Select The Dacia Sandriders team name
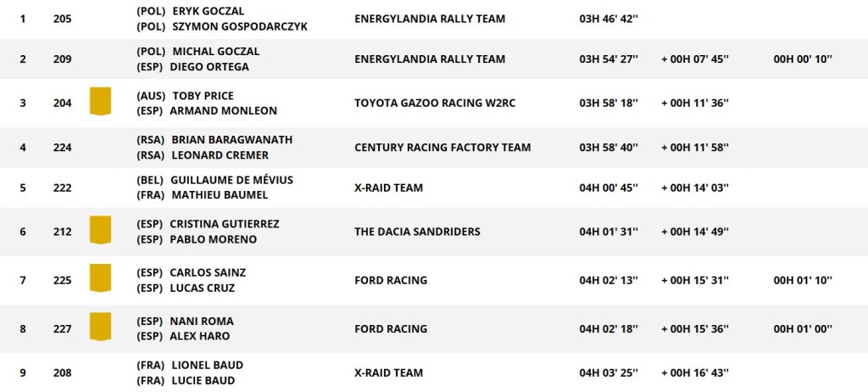Screen dimensions: 868x392 pos(417,232)
